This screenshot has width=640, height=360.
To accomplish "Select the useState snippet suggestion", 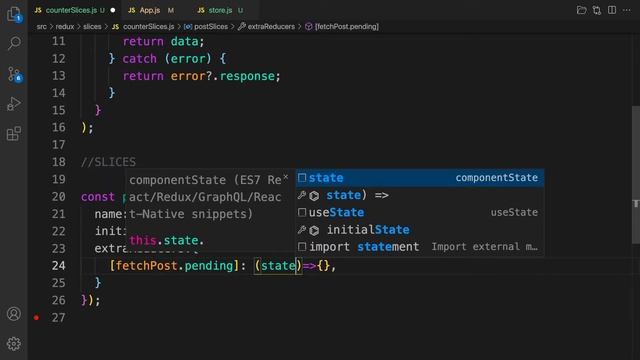I will [x=420, y=212].
